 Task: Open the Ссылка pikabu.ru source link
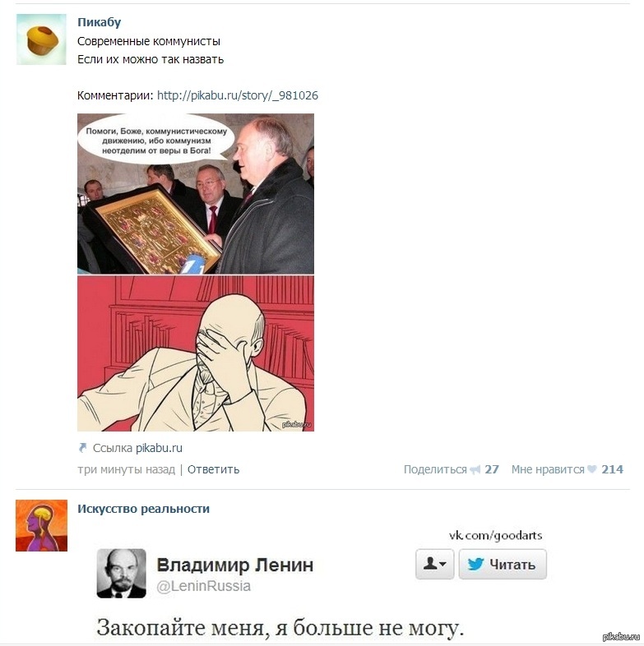[159, 448]
